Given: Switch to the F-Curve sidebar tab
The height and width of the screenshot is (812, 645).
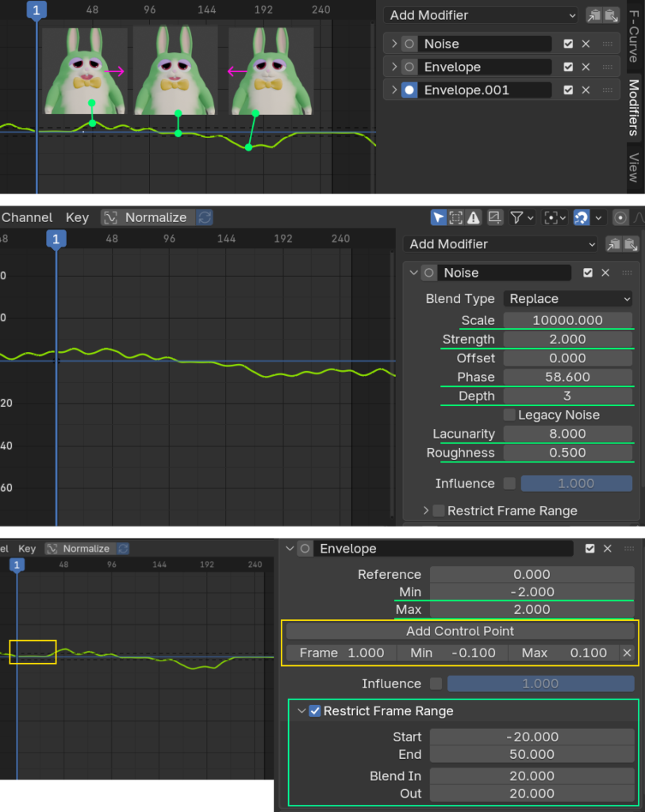Looking at the screenshot, I should pos(633,36).
